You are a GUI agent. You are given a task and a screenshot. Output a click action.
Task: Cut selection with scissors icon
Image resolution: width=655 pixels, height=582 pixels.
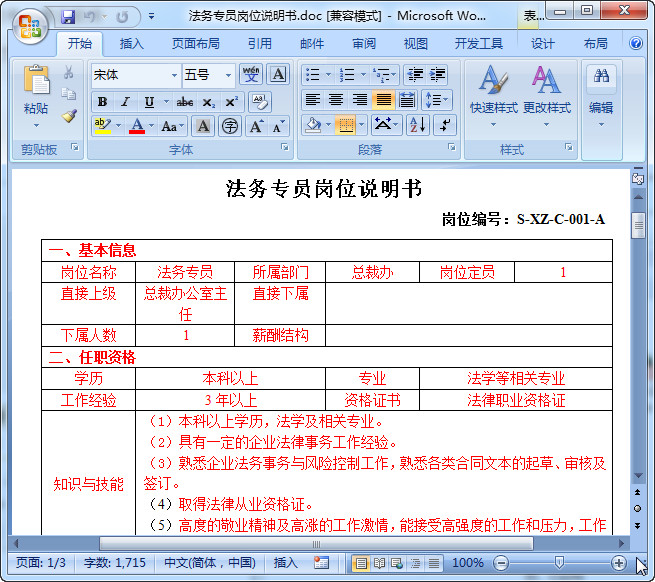pyautogui.click(x=69, y=72)
